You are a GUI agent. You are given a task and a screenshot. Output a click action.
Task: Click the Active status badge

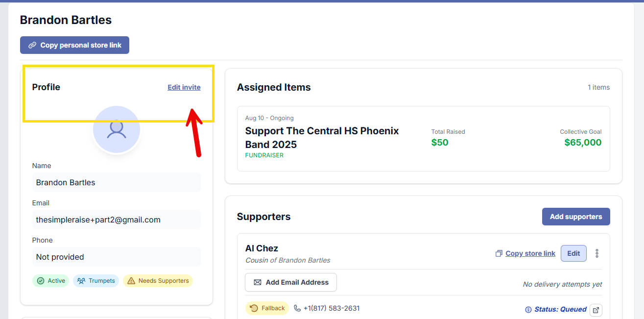(x=51, y=281)
